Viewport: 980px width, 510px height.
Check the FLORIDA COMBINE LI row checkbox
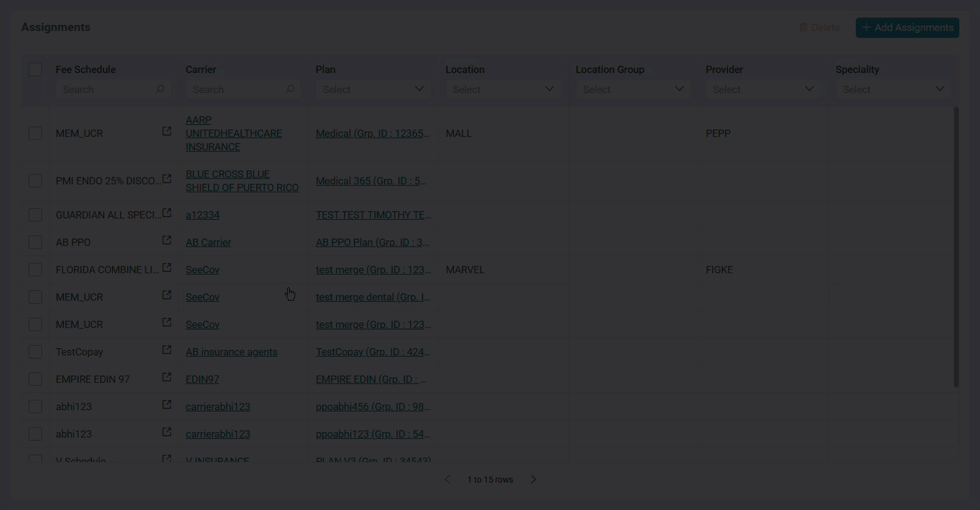[x=35, y=270]
